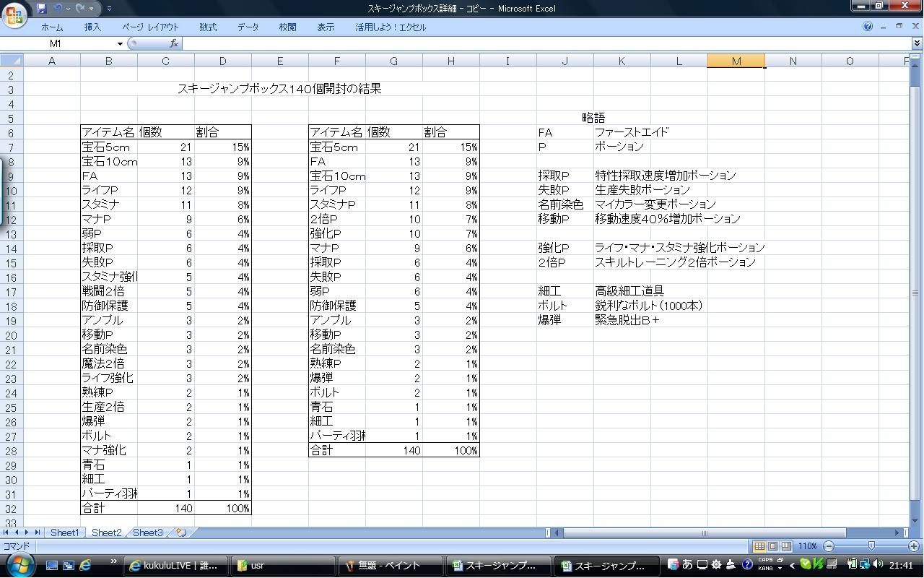Click the zoom slider handle
The height and width of the screenshot is (578, 924).
[x=871, y=546]
